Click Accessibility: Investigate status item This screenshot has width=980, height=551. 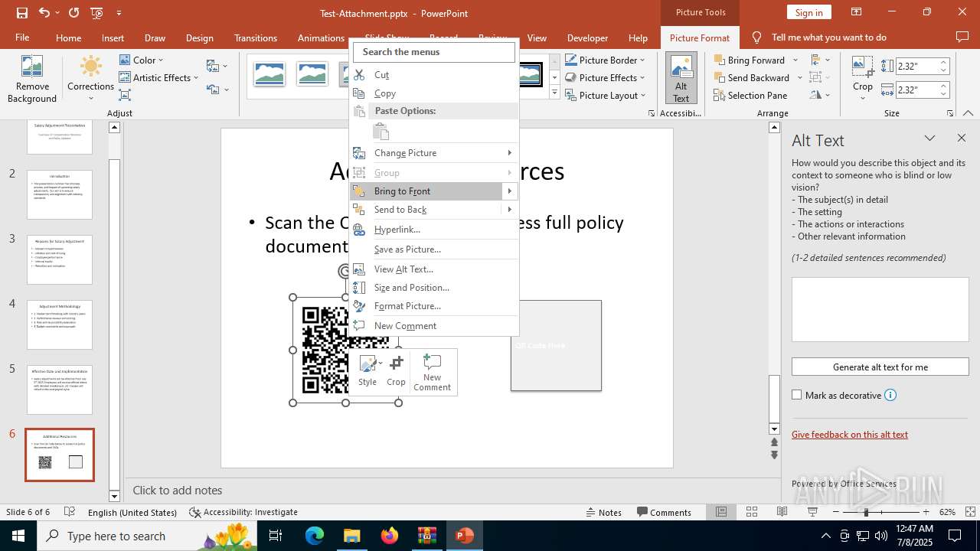coord(243,512)
